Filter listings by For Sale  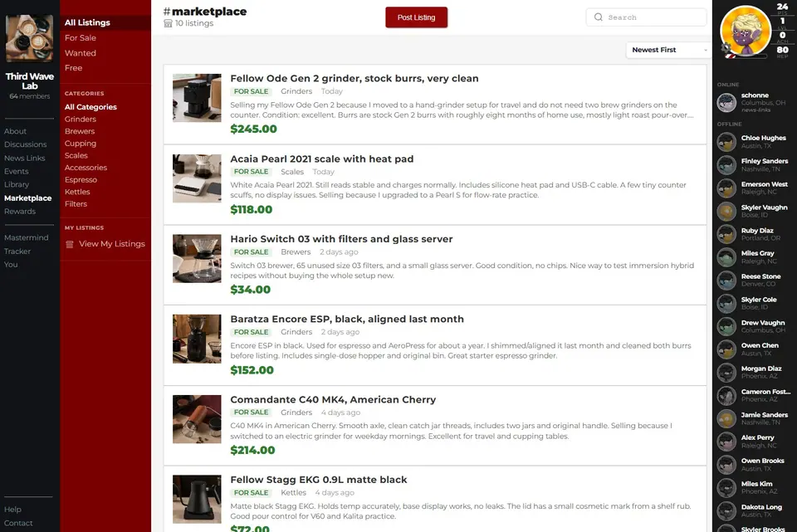click(81, 37)
